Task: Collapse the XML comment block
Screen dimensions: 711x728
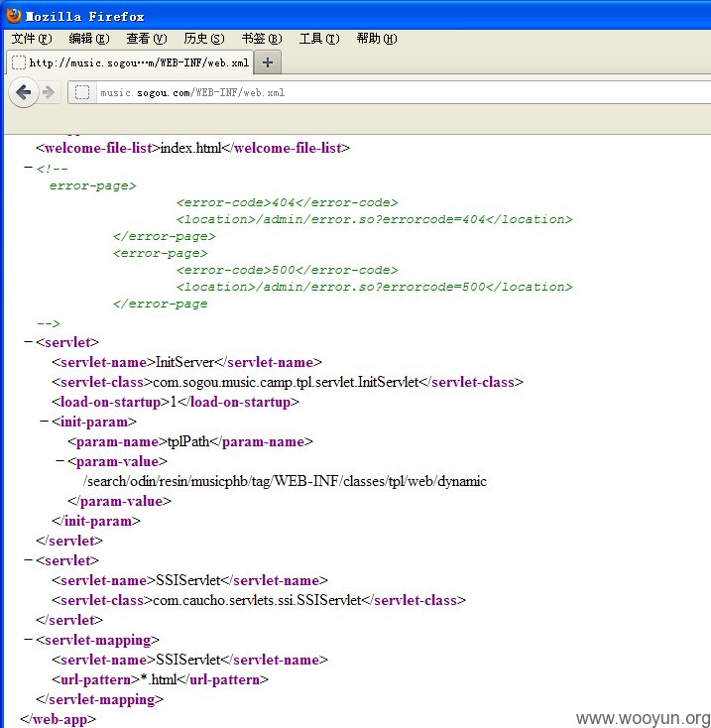Action: pyautogui.click(x=29, y=168)
